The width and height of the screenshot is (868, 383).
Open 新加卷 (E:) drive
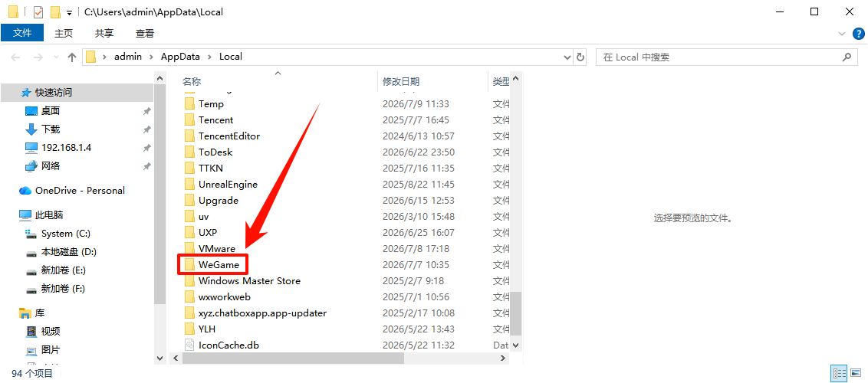[x=63, y=270]
